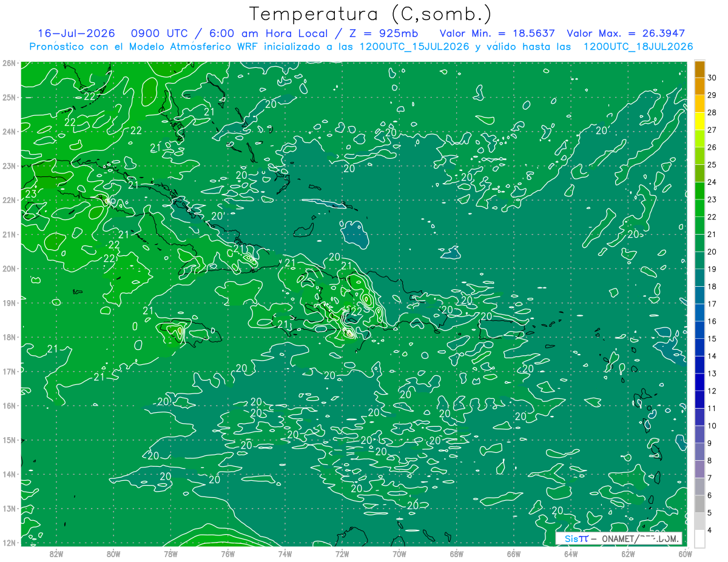The image size is (728, 562).
Task: Click the '80W' longitude axis label
Action: click(x=113, y=554)
